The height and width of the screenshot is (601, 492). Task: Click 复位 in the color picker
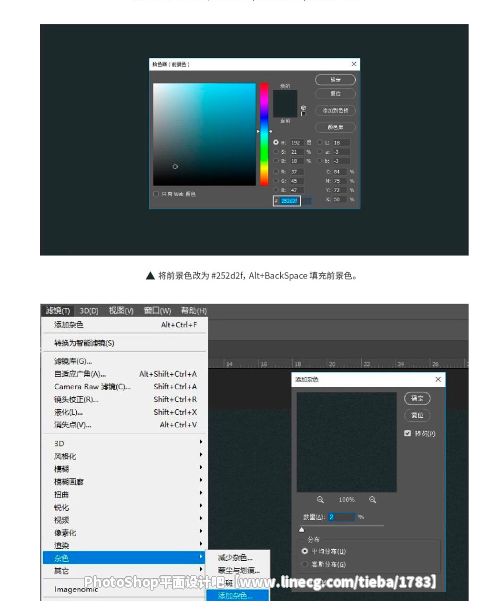click(335, 94)
